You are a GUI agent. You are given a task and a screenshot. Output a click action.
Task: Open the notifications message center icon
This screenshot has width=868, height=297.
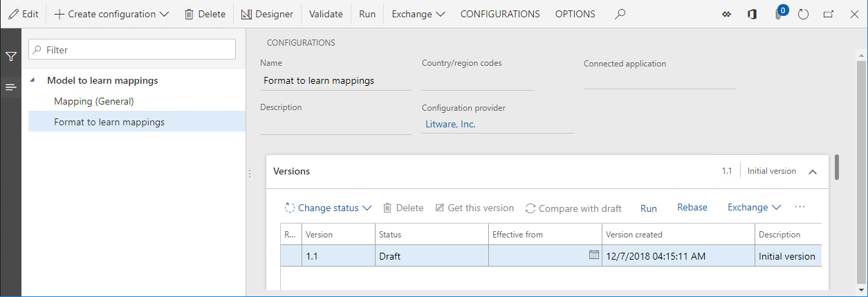(x=779, y=14)
